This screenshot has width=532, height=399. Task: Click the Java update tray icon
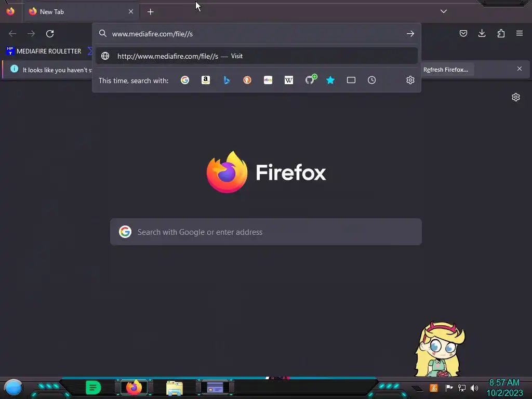(434, 388)
